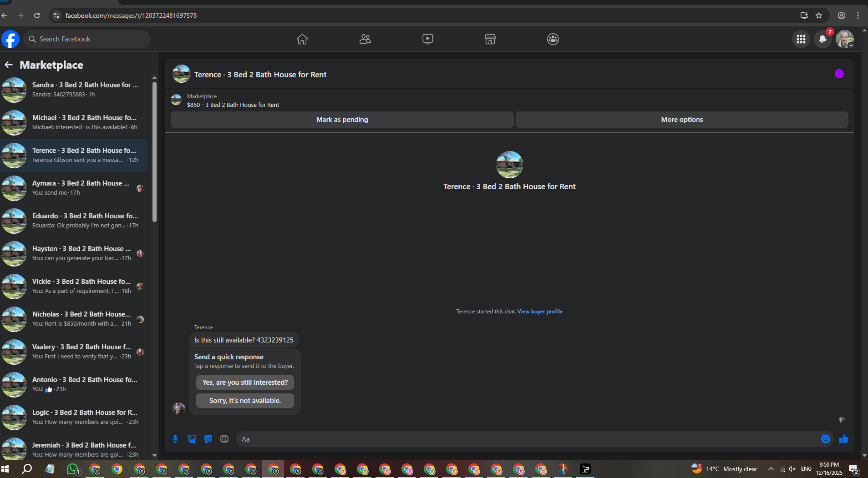The image size is (868, 478).
Task: Send a thumbs-up like
Action: (x=844, y=439)
